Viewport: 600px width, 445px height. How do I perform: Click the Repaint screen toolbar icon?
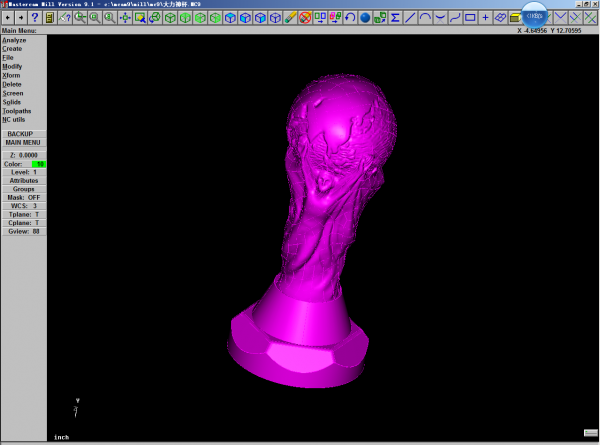140,18
